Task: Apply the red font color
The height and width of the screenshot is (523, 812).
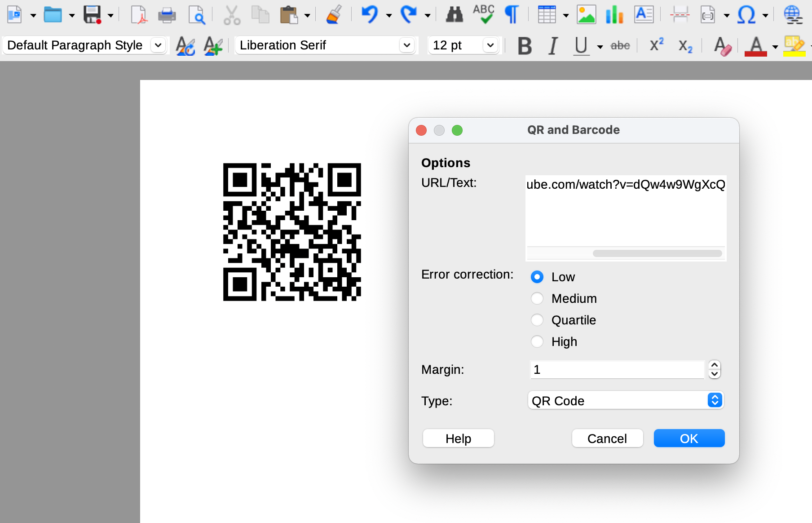Action: [756, 46]
